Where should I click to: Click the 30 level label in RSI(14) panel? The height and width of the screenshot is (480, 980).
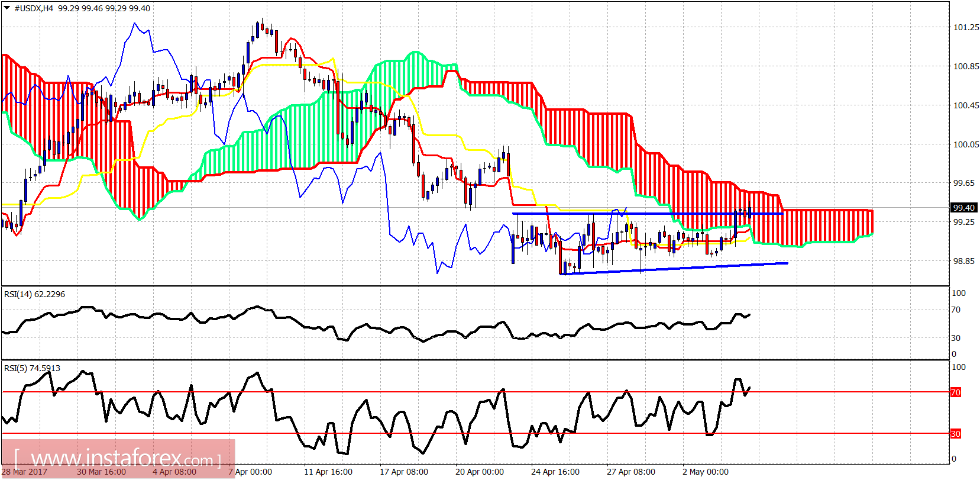click(x=956, y=338)
